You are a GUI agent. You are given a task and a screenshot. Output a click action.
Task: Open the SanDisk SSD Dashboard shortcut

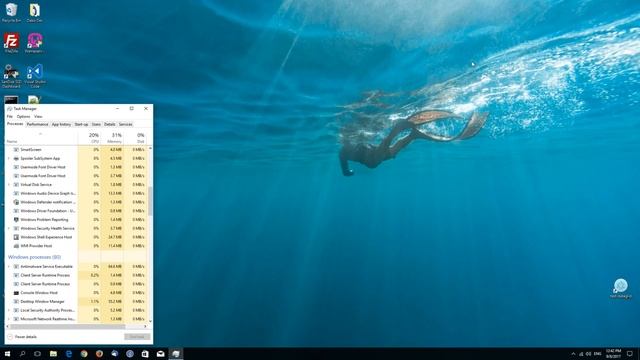tap(11, 76)
